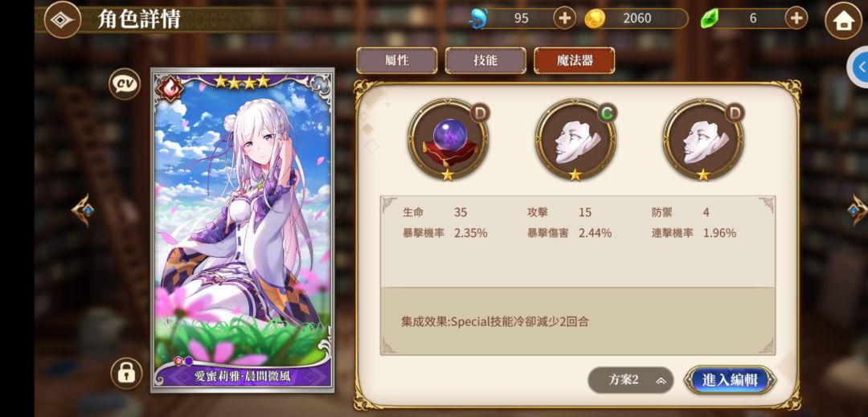
Task: Tap the back diamond icon beside 角色詳情
Action: pos(62,20)
